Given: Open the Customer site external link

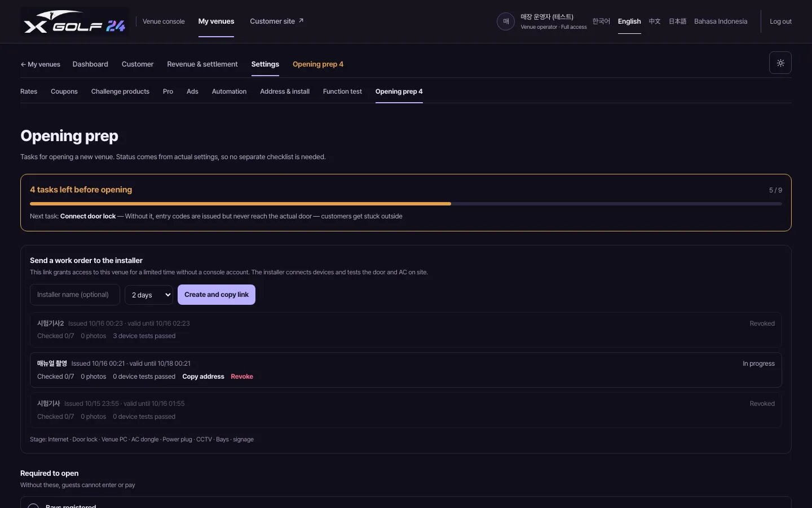Looking at the screenshot, I should click(277, 21).
